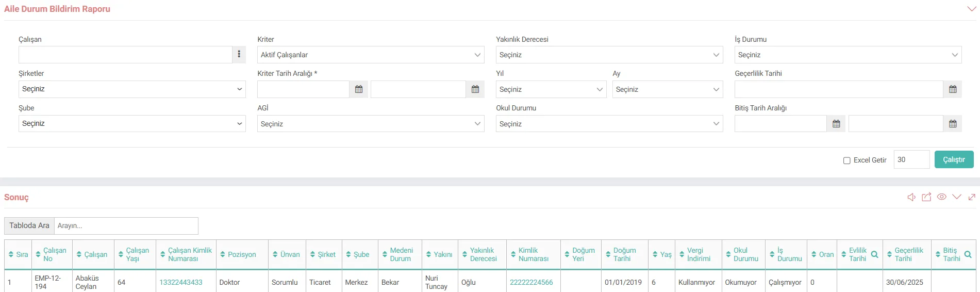The width and height of the screenshot is (980, 292).
Task: Open the Çalışan picker three-dots button
Action: [239, 55]
